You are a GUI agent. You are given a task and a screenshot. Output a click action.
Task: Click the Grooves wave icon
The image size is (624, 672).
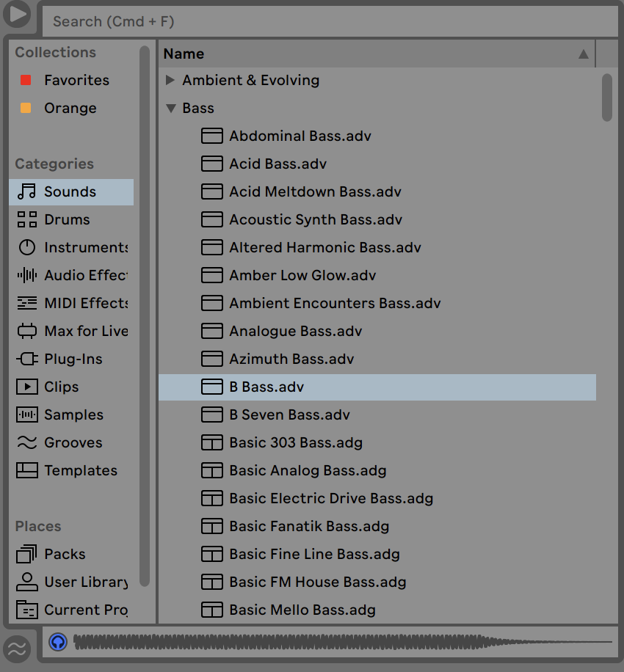(x=26, y=442)
